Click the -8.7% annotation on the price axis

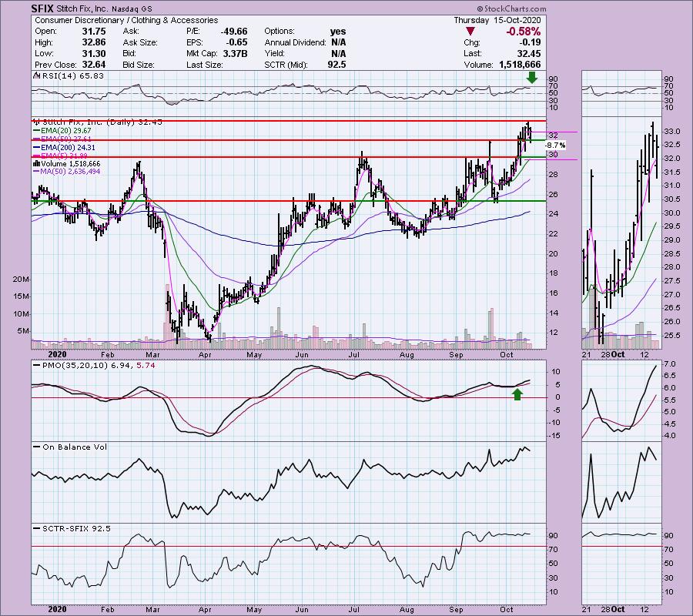pos(554,146)
